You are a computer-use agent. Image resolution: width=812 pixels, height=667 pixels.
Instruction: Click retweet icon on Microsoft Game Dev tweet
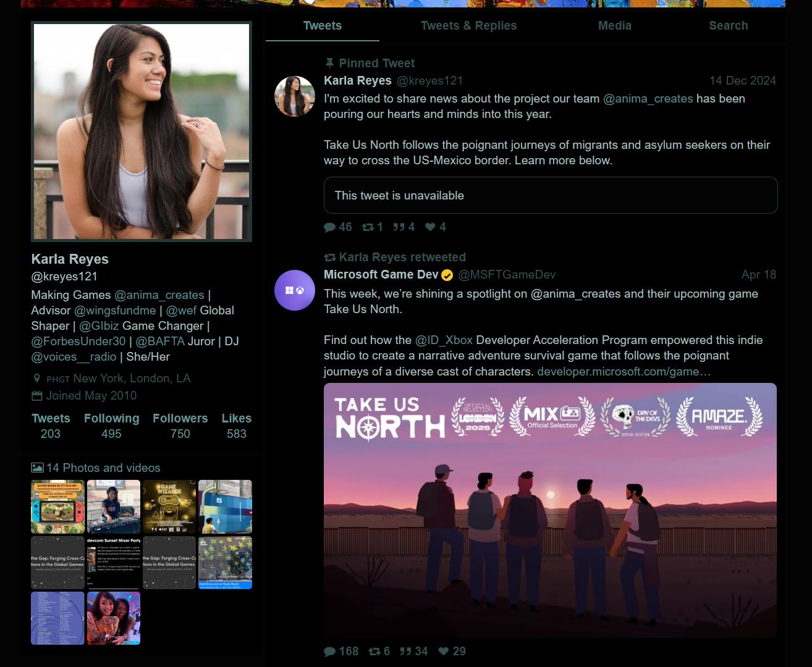[x=374, y=652]
